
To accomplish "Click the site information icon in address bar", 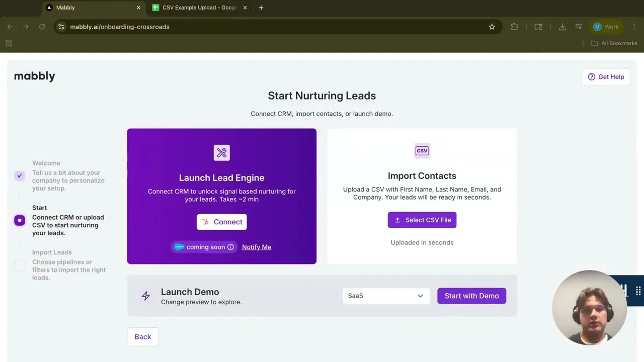I will coord(61,27).
